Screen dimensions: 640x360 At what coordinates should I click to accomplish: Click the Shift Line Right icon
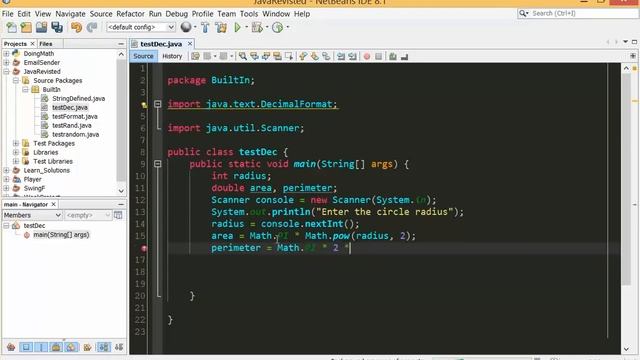coord(352,56)
